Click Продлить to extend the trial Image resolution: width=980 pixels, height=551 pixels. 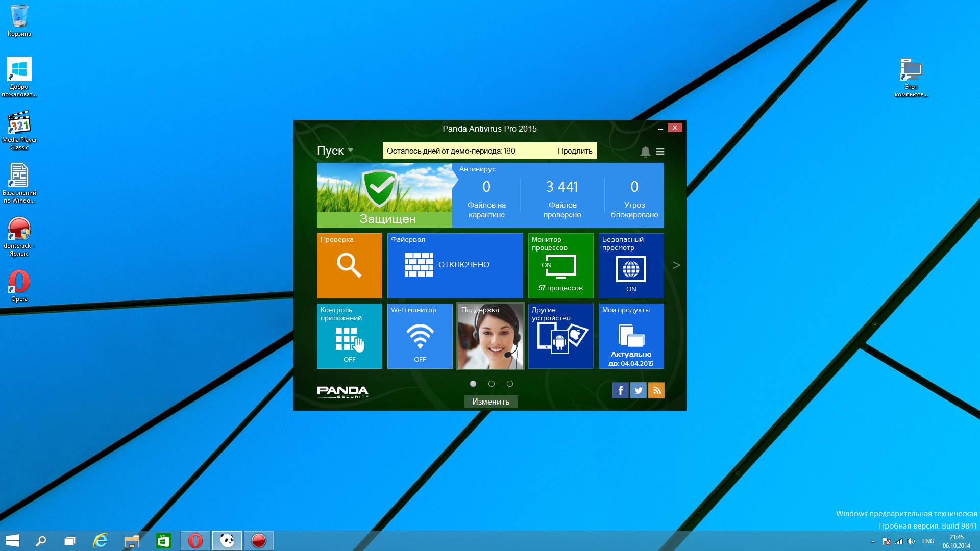coord(575,151)
